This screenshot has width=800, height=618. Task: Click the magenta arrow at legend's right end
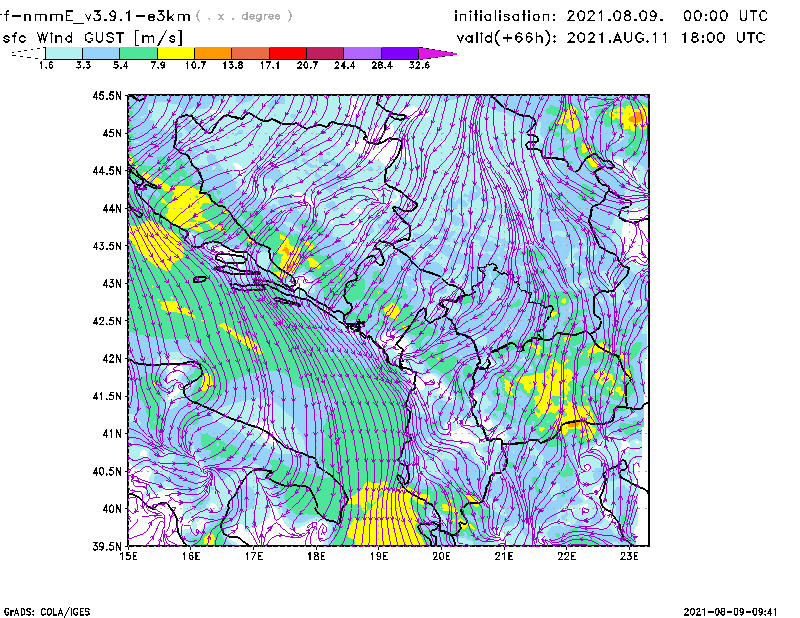pos(438,53)
